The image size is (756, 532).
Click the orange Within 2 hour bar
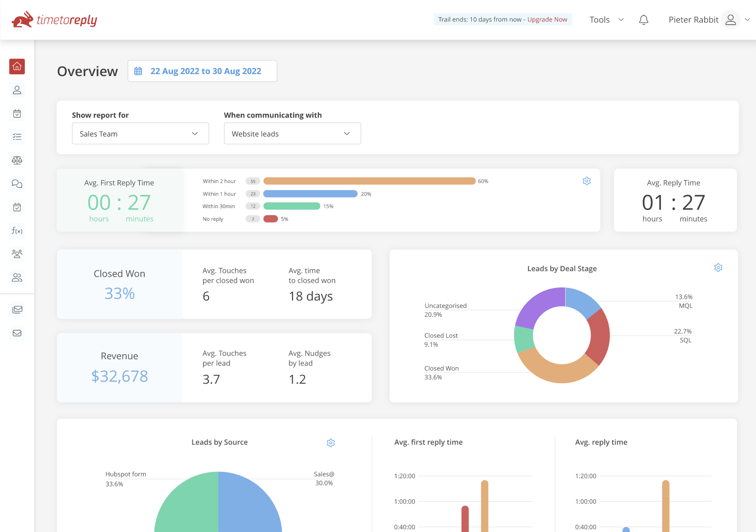(370, 181)
